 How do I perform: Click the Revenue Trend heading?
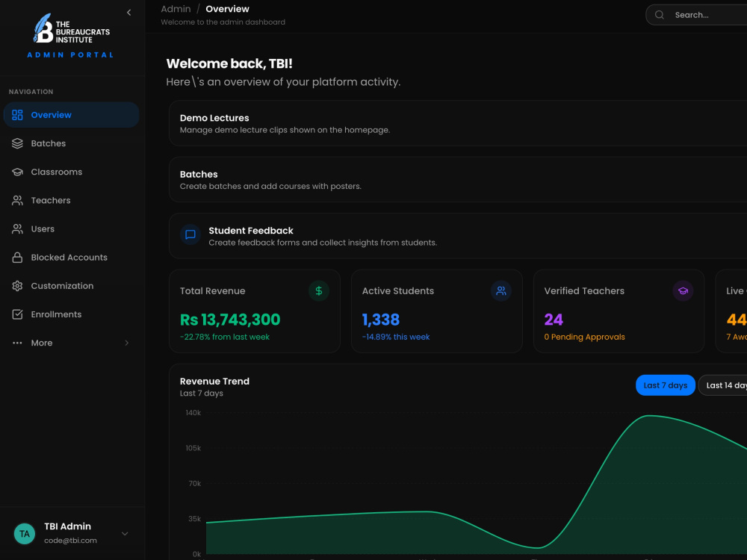(214, 381)
